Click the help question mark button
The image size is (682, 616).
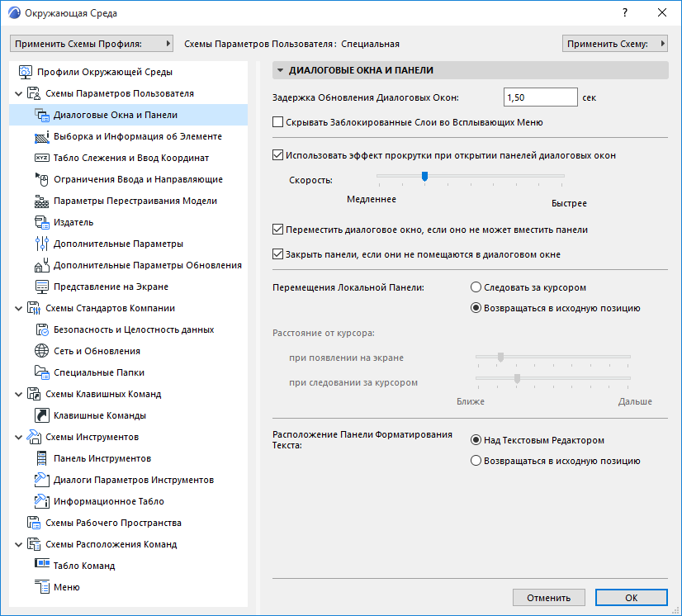(624, 12)
